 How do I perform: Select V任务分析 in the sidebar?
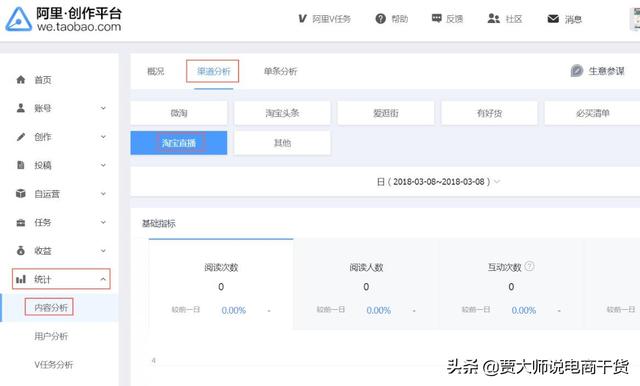tap(53, 364)
